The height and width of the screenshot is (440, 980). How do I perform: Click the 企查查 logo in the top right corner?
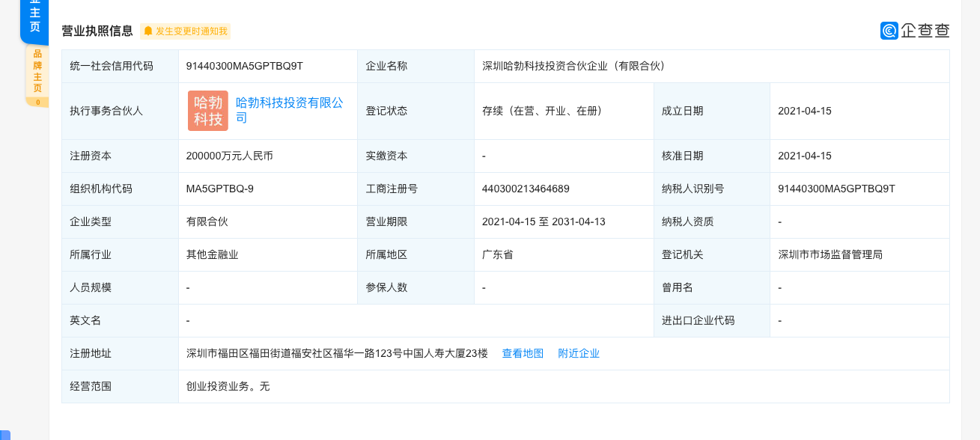tap(914, 31)
